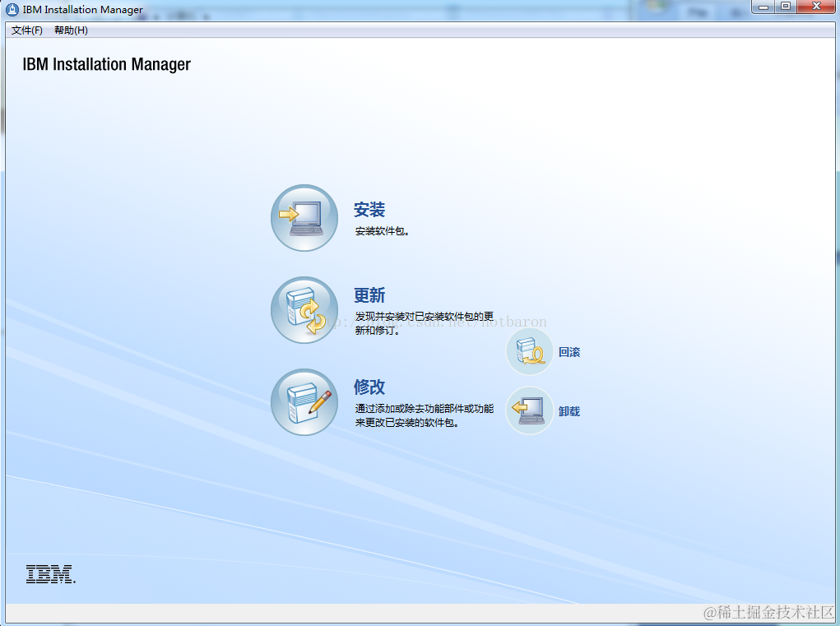Close the IBM Installation Manager window
Viewport: 840px width, 626px height.
pos(816,7)
